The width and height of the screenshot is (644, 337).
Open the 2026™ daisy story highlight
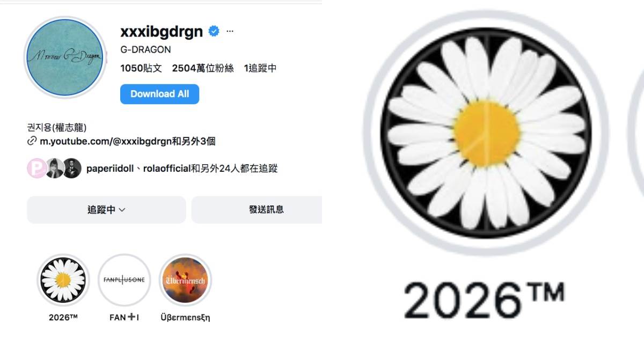63,280
